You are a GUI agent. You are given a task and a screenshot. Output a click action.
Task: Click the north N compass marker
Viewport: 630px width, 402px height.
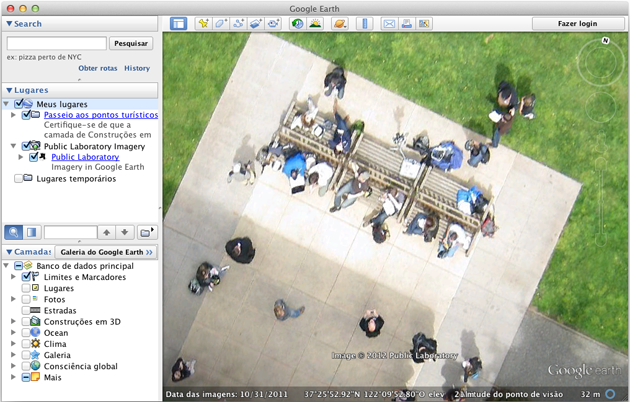(605, 41)
